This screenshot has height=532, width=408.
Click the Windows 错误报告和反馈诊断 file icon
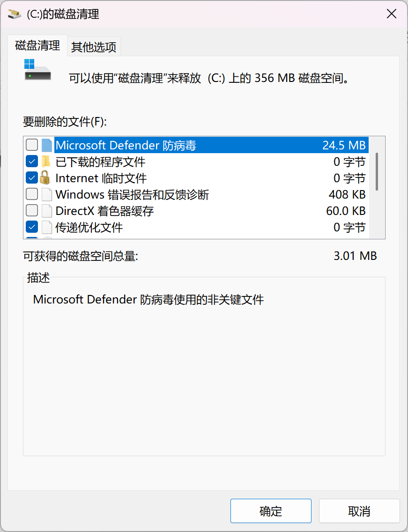46,194
